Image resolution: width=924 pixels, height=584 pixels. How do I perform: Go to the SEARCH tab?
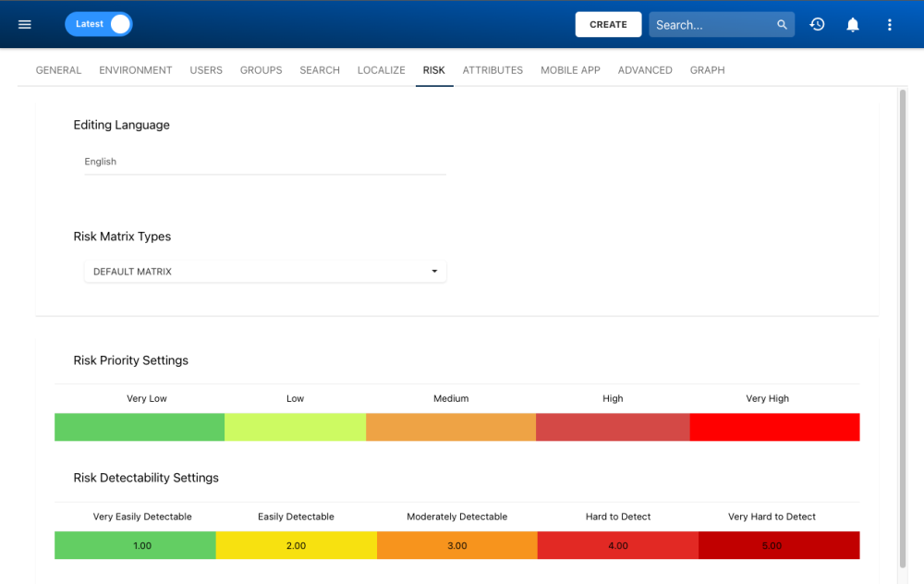(320, 70)
